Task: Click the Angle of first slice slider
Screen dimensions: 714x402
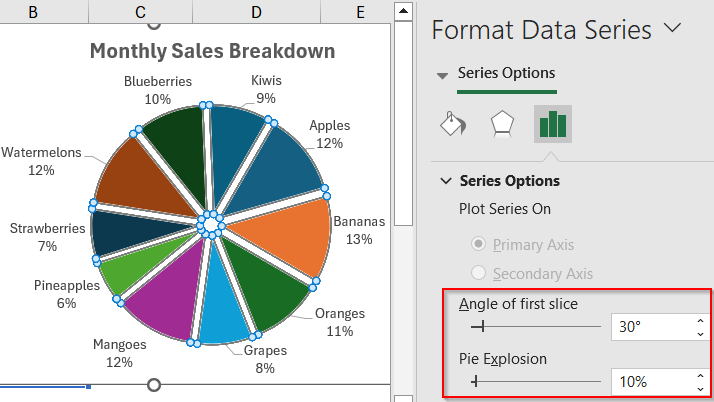Action: pyautogui.click(x=536, y=326)
